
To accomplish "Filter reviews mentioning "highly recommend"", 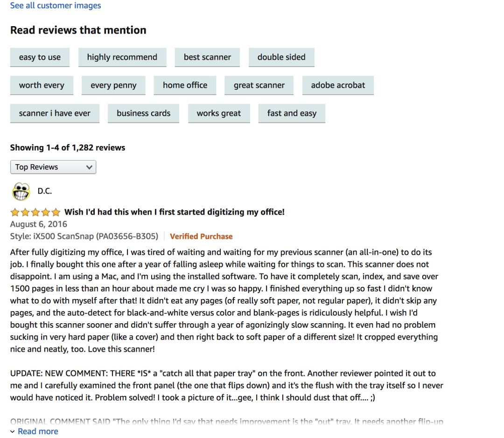I will point(122,57).
